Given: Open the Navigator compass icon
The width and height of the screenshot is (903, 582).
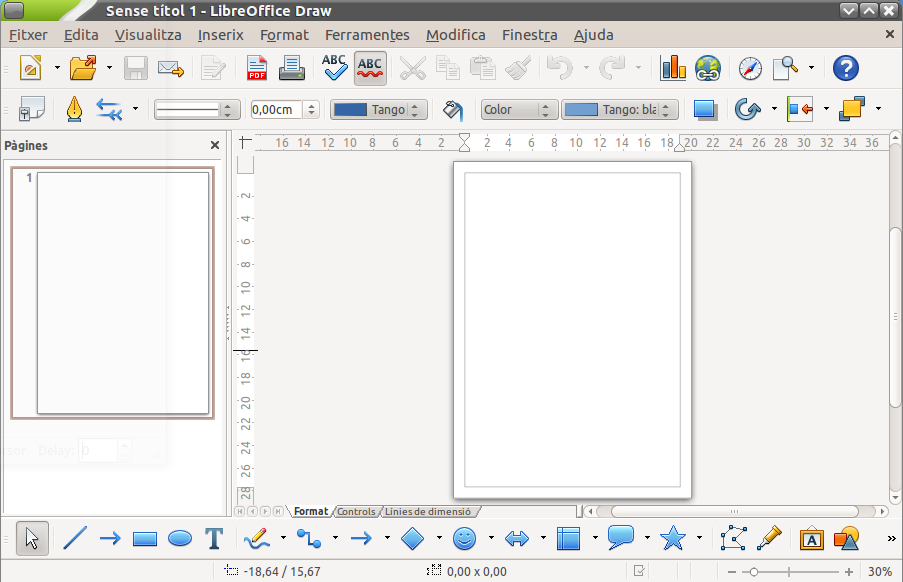Looking at the screenshot, I should [750, 68].
